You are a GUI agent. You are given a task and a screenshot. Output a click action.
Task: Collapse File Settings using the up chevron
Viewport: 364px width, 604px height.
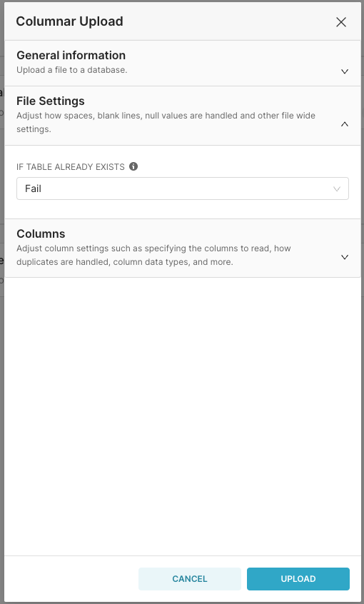point(344,124)
